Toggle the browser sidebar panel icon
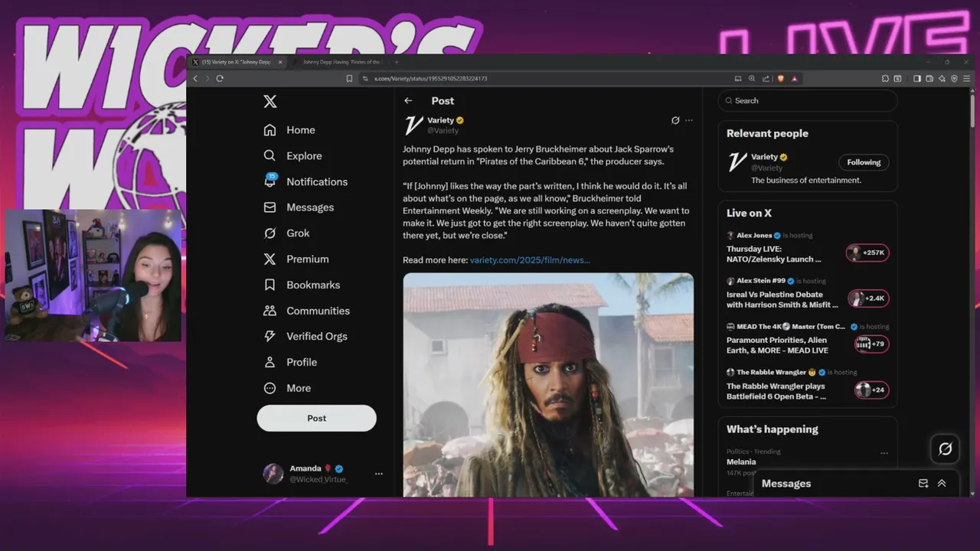 [917, 78]
